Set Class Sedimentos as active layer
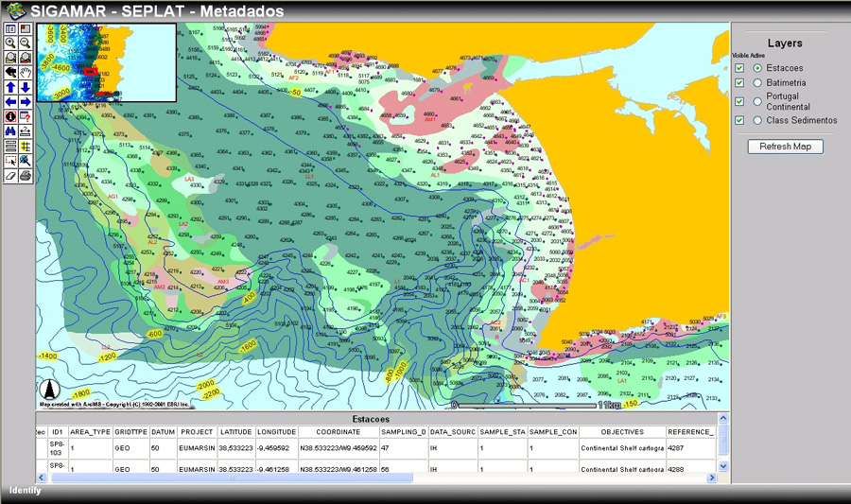 [757, 120]
